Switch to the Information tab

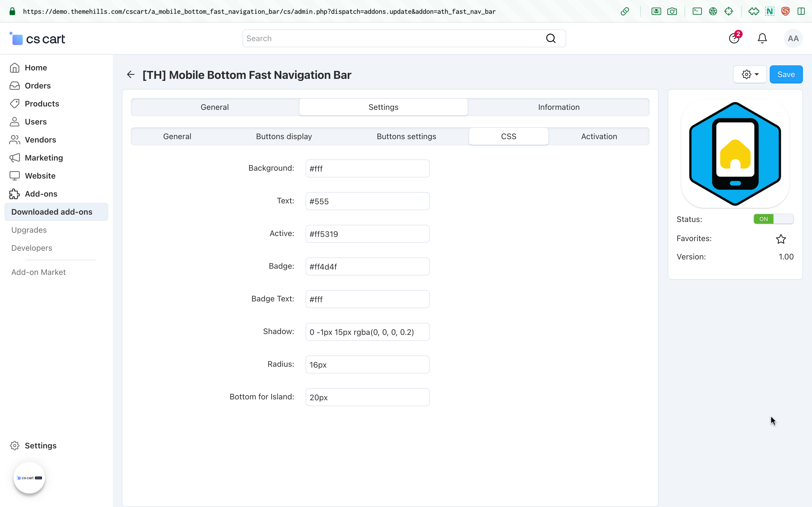558,107
